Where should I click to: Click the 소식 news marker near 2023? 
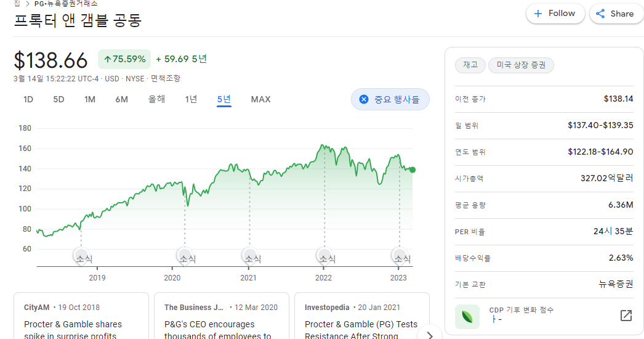(x=399, y=256)
